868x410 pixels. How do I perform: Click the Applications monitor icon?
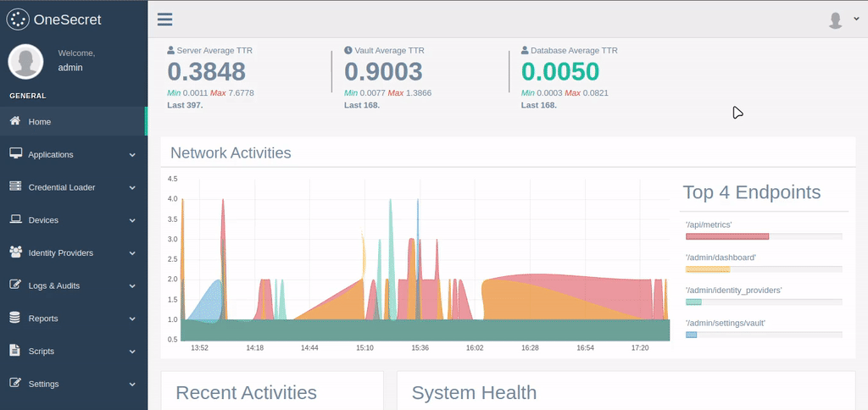coord(15,154)
